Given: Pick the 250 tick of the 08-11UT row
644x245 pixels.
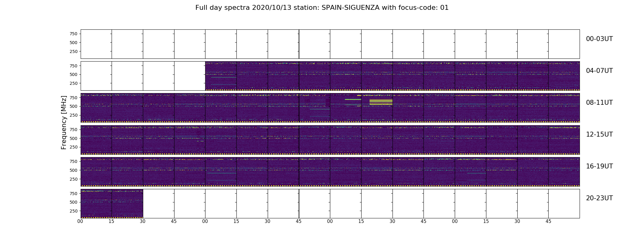Looking at the screenshot, I should [x=74, y=115].
